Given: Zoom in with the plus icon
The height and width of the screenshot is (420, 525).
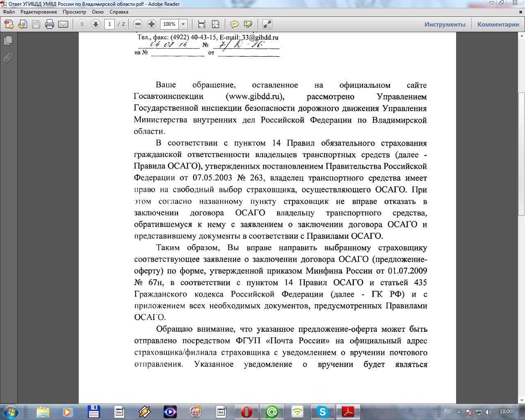Looking at the screenshot, I should (151, 24).
